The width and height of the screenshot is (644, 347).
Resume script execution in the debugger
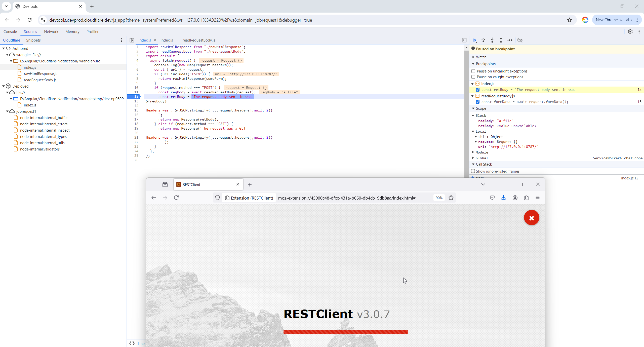click(475, 40)
